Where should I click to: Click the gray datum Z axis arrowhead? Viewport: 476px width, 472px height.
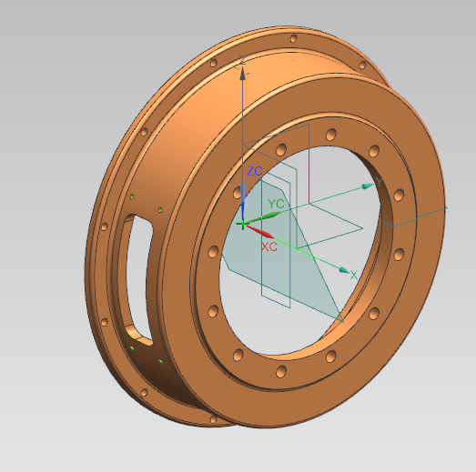(243, 74)
